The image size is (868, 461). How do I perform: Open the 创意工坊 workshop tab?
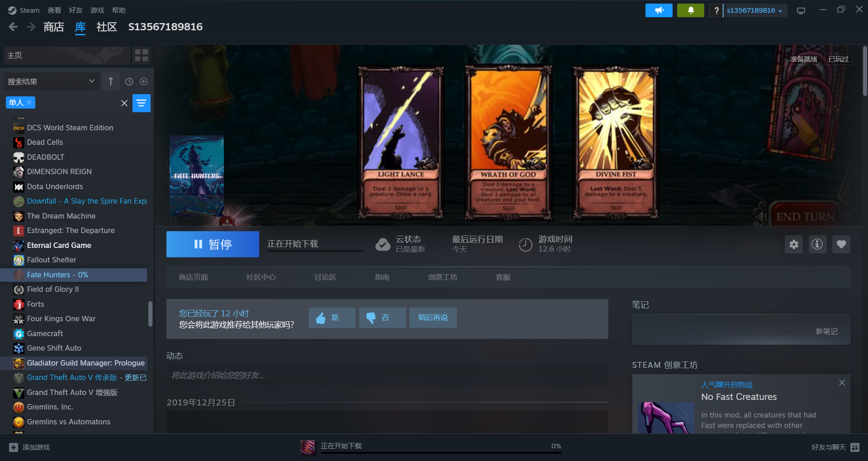click(x=442, y=277)
